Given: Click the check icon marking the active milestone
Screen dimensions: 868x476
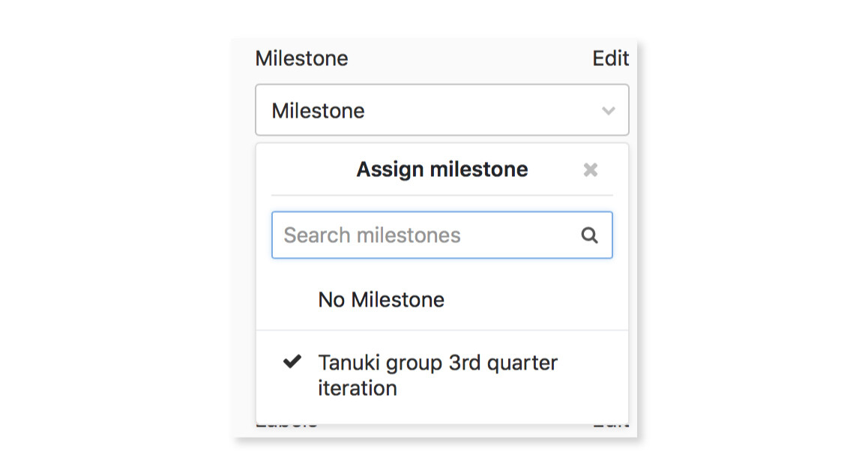Looking at the screenshot, I should (292, 363).
